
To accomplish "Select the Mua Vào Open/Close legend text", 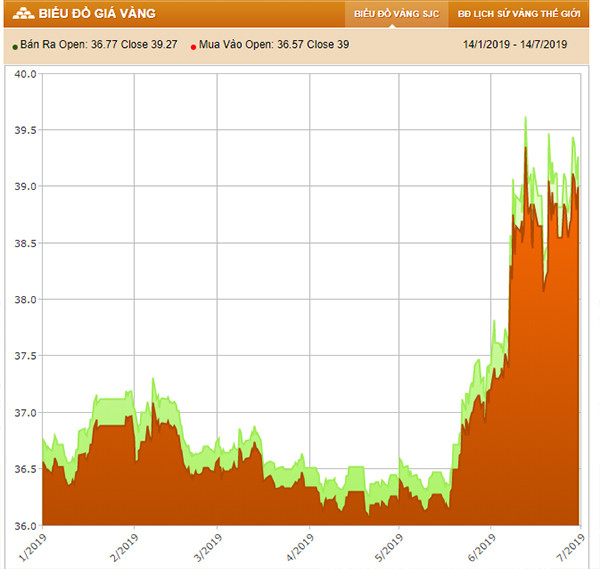I will [274, 45].
